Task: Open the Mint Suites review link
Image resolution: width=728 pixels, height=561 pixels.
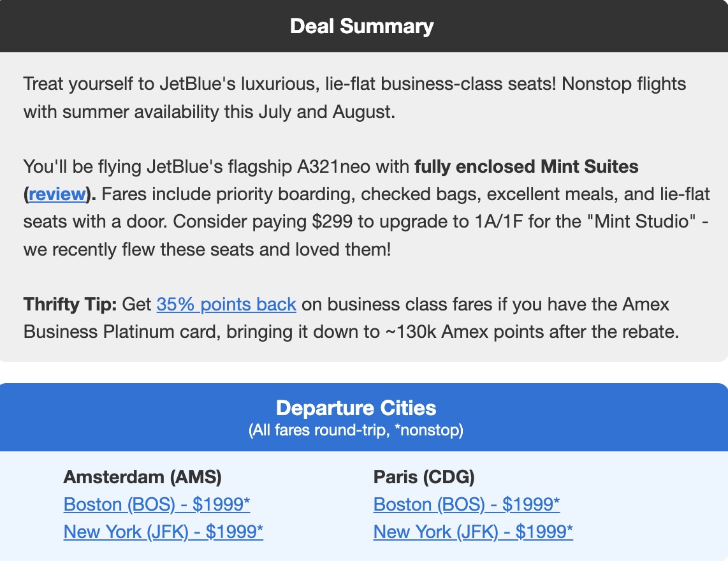Action: (57, 194)
